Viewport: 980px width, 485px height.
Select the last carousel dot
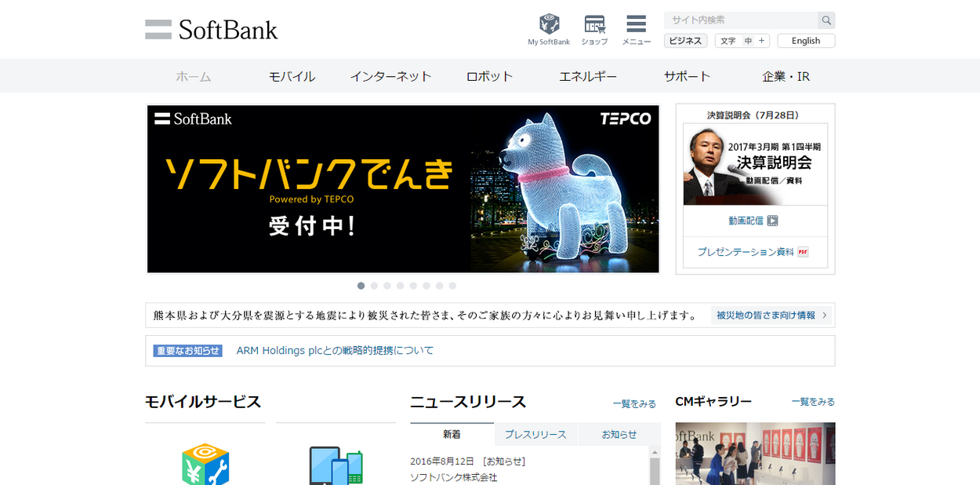[452, 286]
